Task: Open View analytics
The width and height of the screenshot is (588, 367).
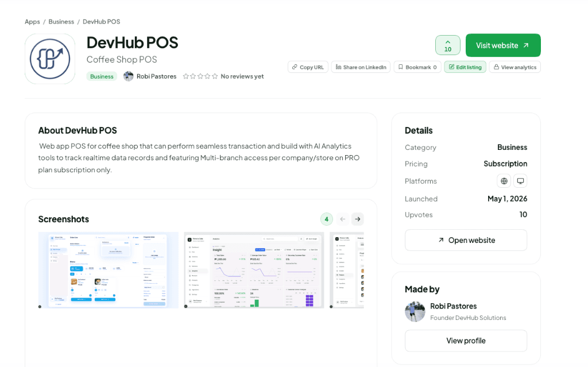Action: coord(515,67)
